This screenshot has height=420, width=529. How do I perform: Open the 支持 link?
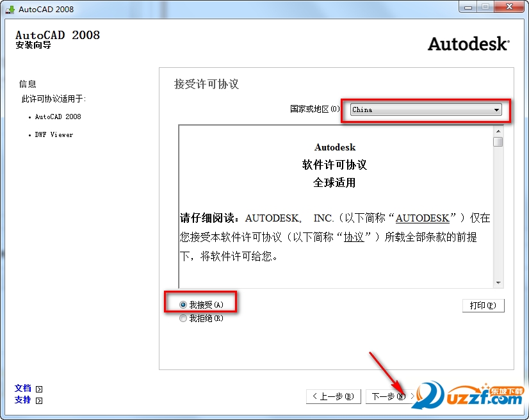(x=23, y=400)
